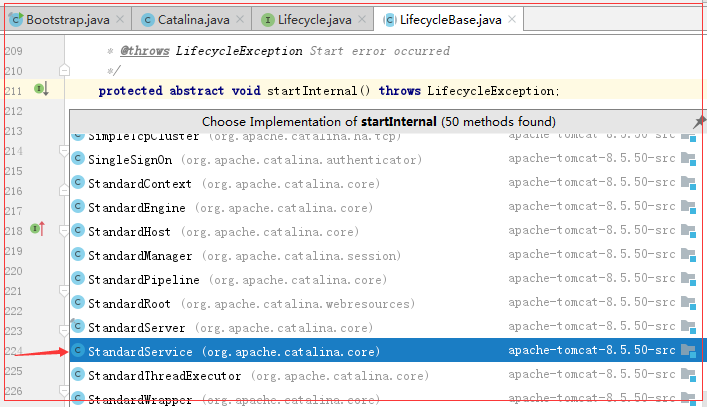
Task: Pin the Choose Implementation popup
Action: [x=699, y=121]
